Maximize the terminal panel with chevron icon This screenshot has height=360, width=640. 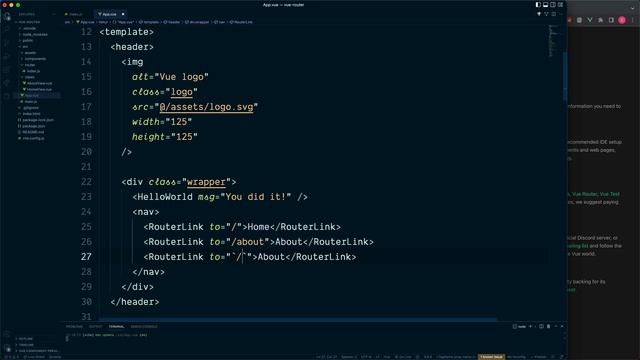pos(556,327)
